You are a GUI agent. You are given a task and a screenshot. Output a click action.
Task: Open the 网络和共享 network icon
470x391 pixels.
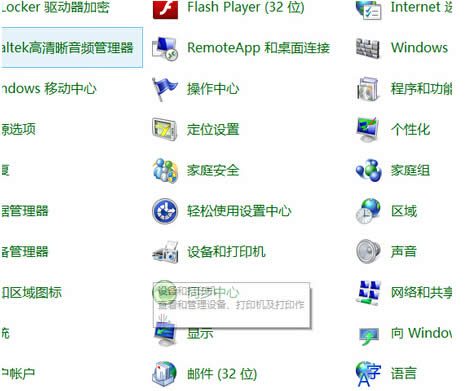click(368, 293)
